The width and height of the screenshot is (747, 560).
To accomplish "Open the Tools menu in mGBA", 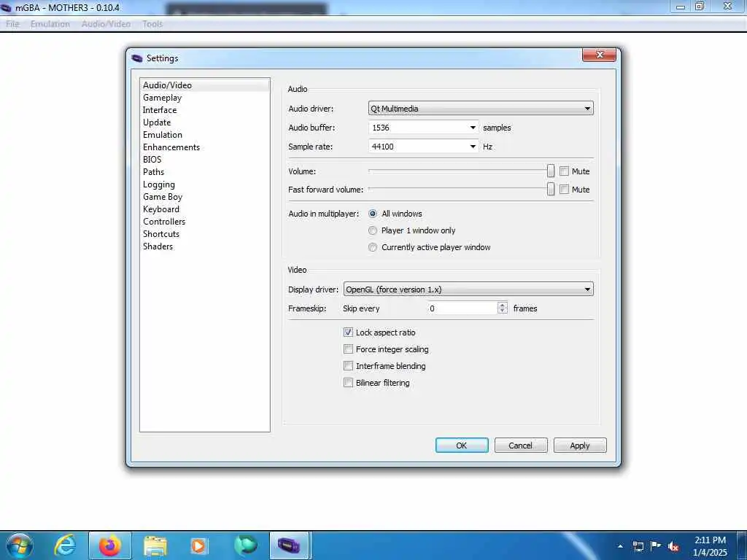I will [152, 24].
